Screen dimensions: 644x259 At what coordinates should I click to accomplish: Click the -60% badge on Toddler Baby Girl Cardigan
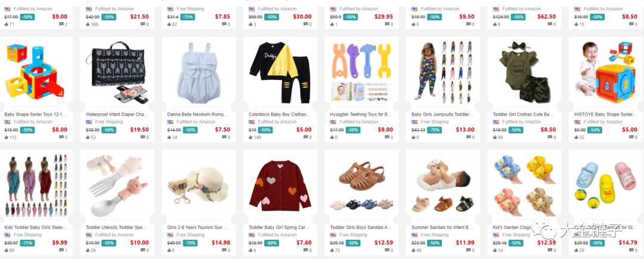[x=271, y=243]
